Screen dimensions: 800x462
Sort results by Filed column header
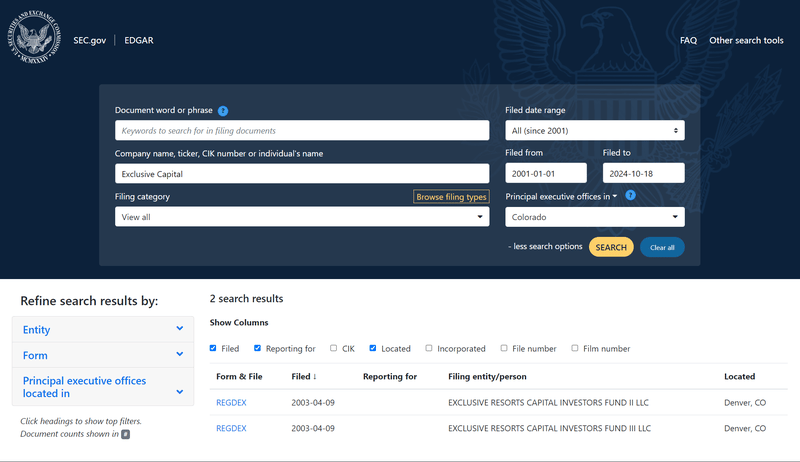[x=304, y=376]
